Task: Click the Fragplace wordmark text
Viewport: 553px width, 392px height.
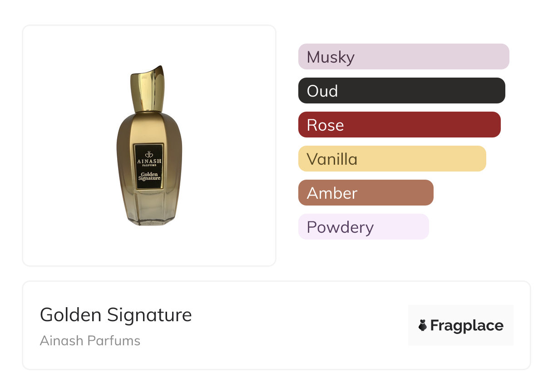Action: point(467,325)
